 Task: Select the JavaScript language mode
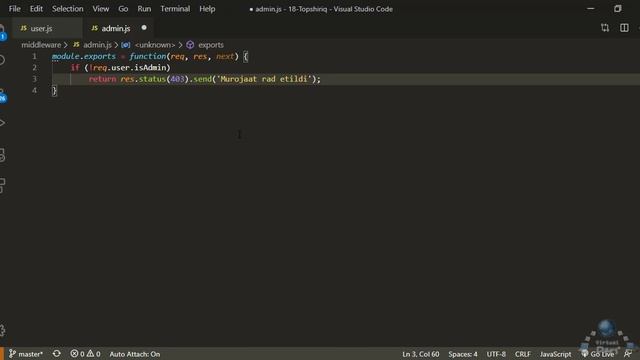click(556, 354)
